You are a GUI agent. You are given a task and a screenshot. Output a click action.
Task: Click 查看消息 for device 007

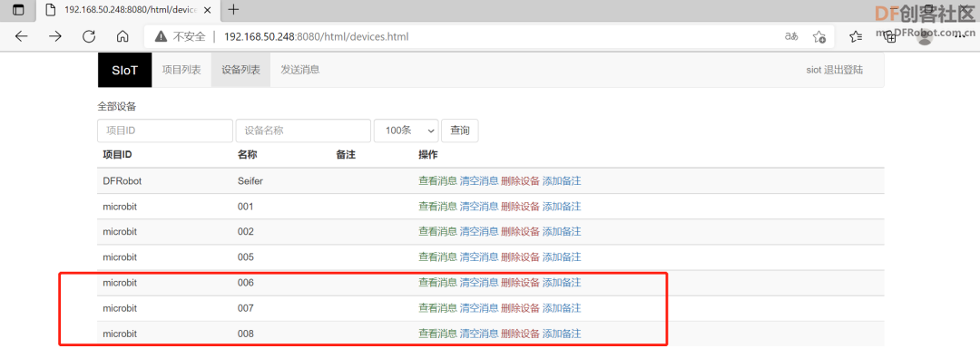pos(437,308)
